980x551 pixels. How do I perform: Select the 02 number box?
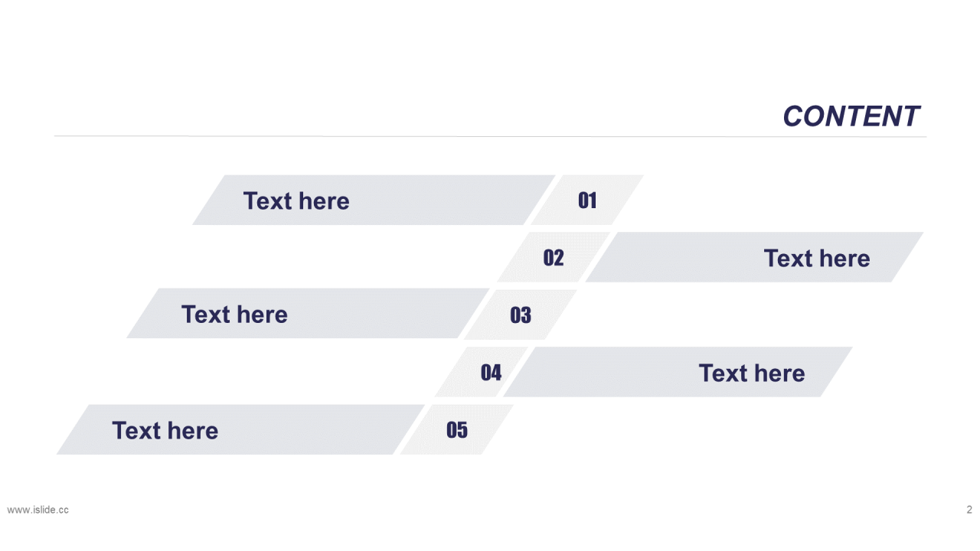[554, 257]
